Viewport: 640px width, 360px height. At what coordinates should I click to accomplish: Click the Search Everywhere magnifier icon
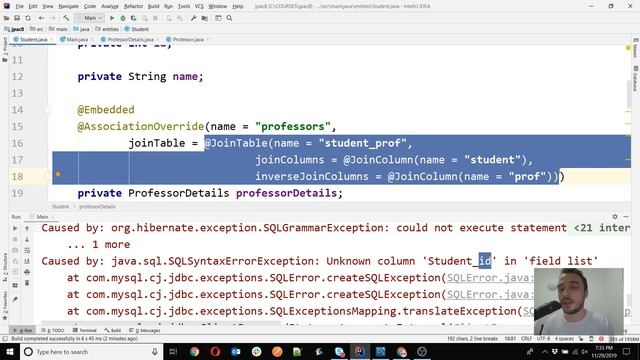[x=229, y=18]
